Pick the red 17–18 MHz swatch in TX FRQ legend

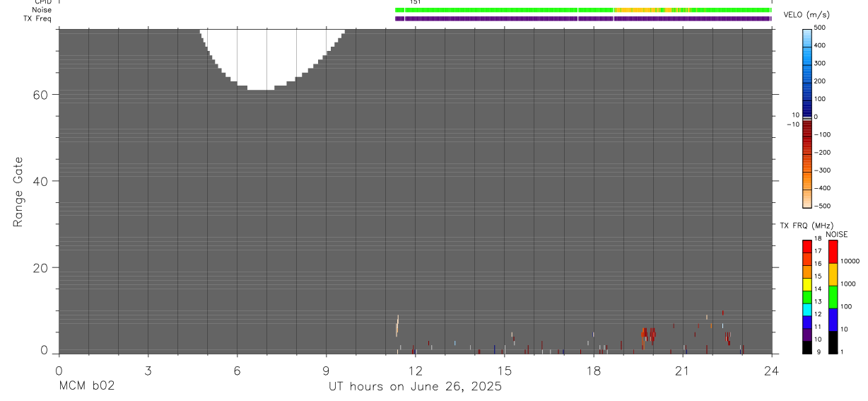coord(807,246)
